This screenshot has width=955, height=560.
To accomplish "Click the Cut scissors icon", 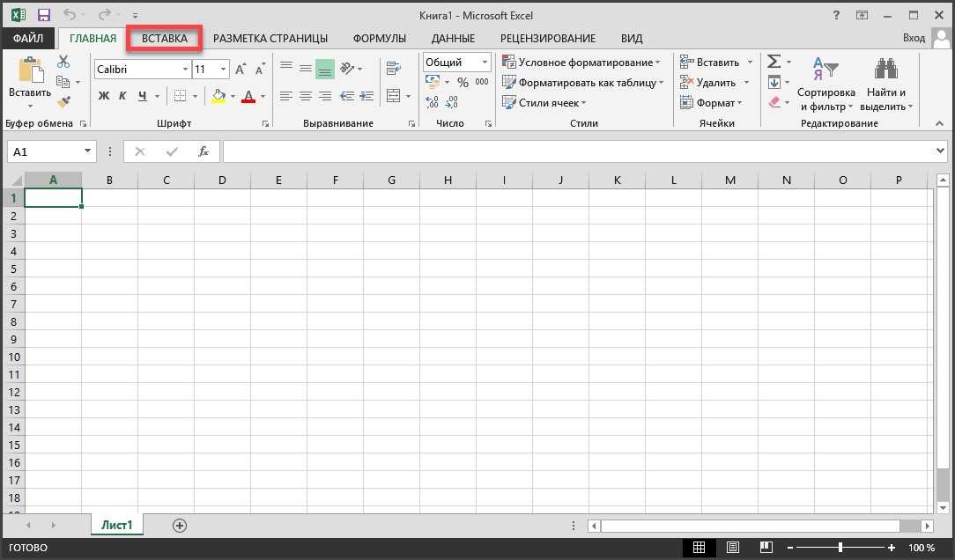I will click(63, 63).
